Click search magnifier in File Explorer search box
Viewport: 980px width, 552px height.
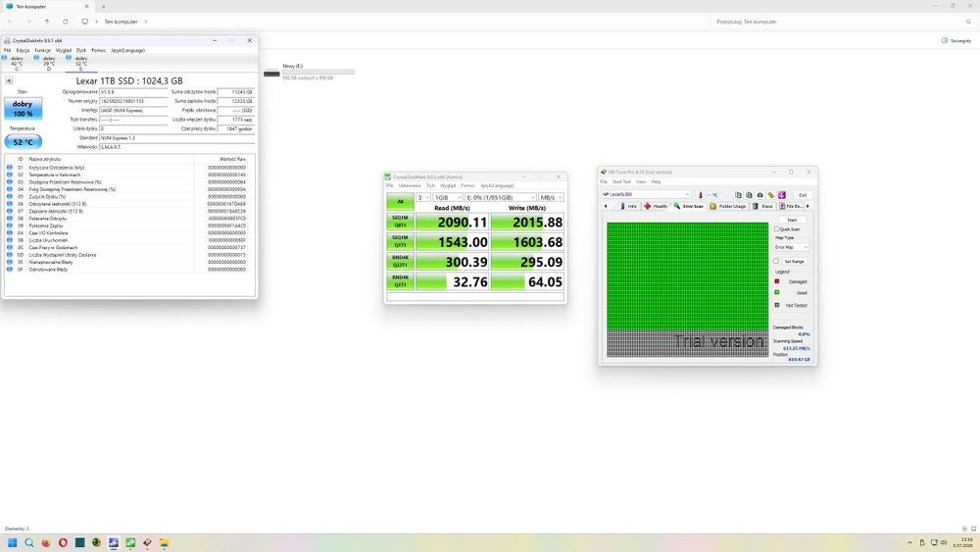click(969, 22)
